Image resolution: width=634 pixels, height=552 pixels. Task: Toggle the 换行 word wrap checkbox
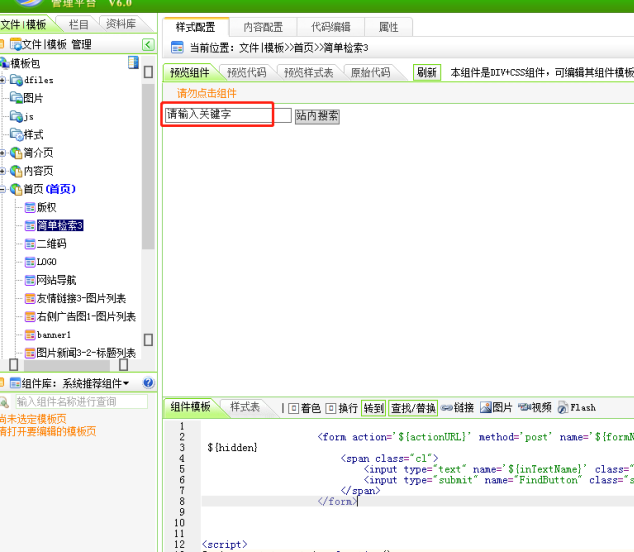331,408
